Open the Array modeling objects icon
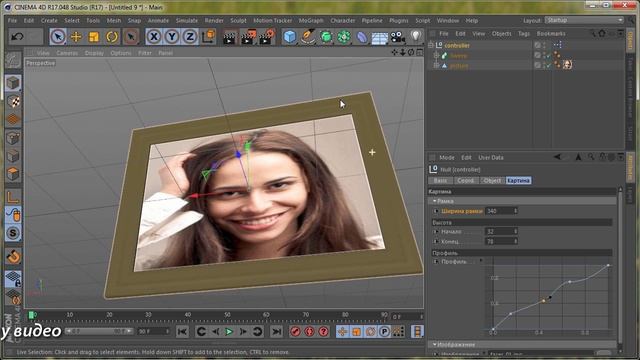The height and width of the screenshot is (360, 640). (x=344, y=37)
